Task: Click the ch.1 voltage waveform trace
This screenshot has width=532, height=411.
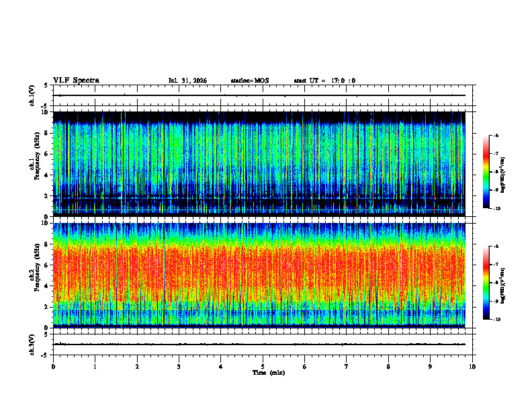Action: click(x=259, y=95)
